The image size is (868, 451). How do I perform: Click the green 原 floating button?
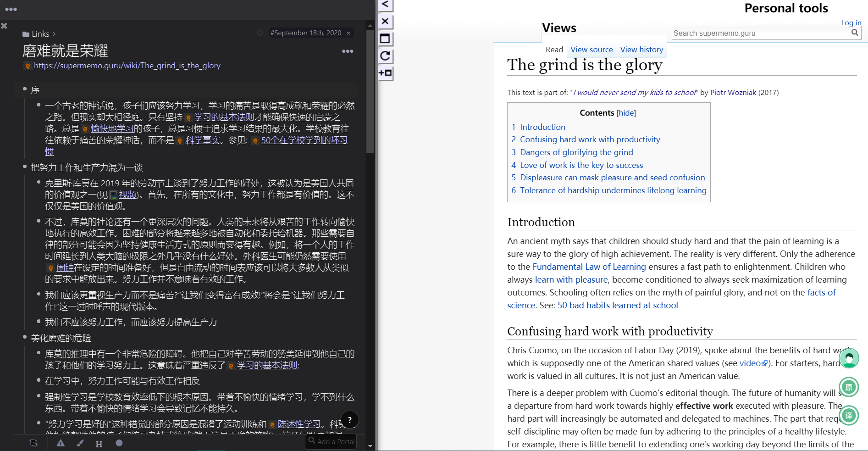[x=849, y=387]
